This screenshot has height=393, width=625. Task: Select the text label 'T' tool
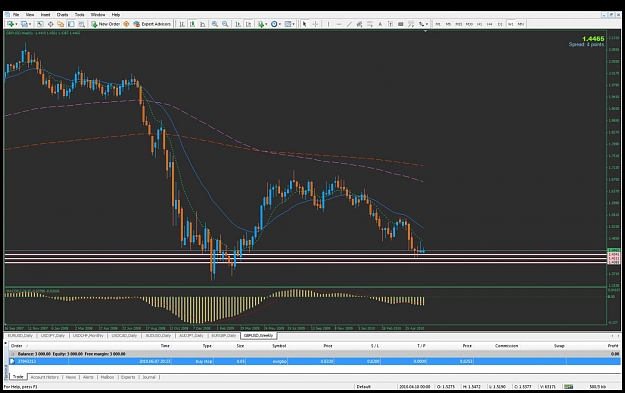click(x=390, y=24)
